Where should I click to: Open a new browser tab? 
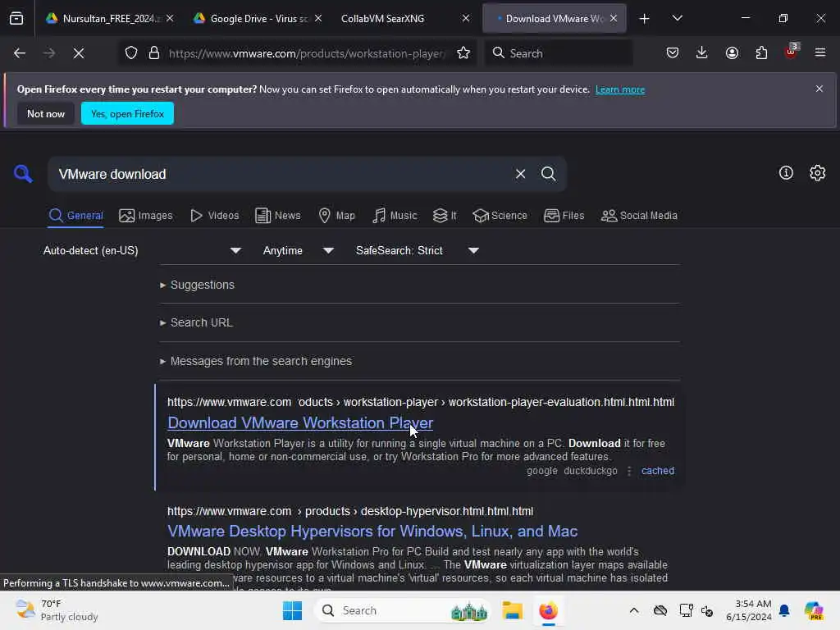click(645, 19)
